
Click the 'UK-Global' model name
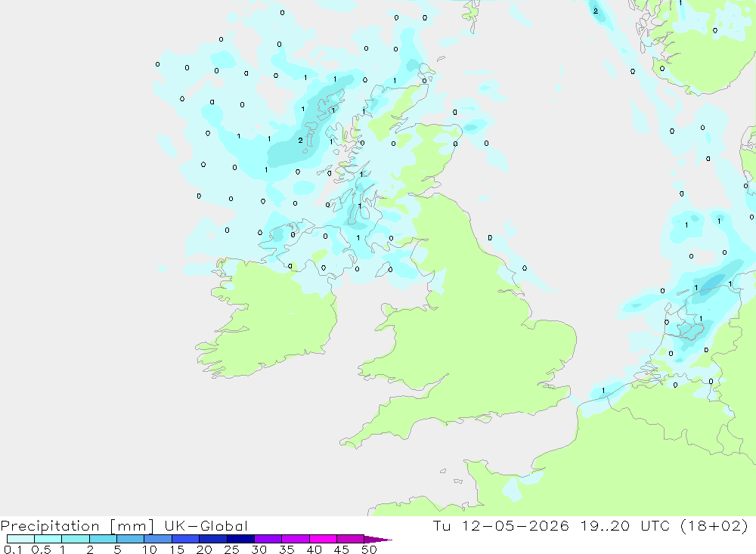coord(206,526)
